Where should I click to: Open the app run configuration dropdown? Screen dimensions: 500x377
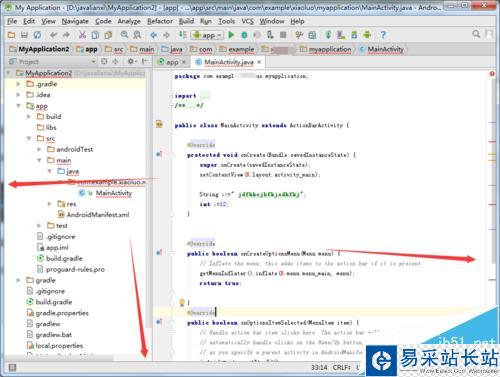coord(207,35)
